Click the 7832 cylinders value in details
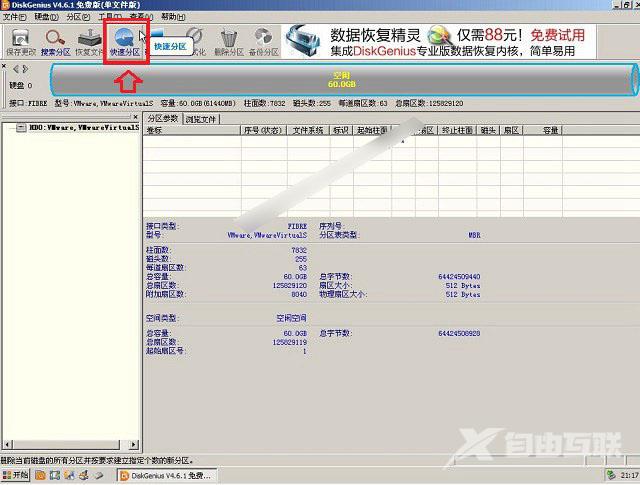 pos(299,250)
